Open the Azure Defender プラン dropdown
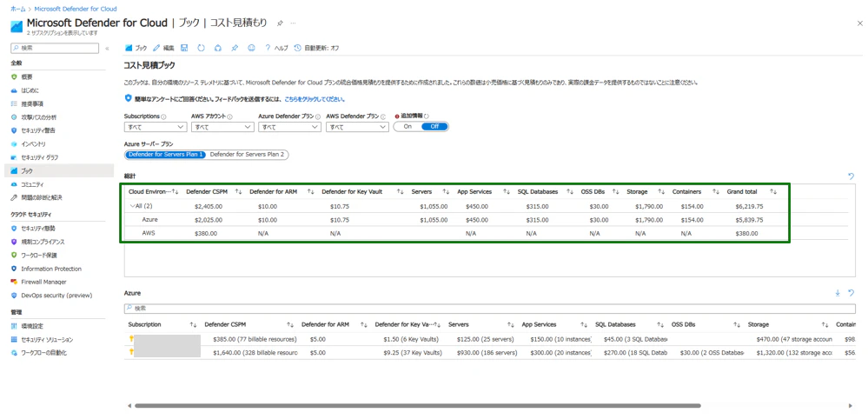 pyautogui.click(x=289, y=127)
